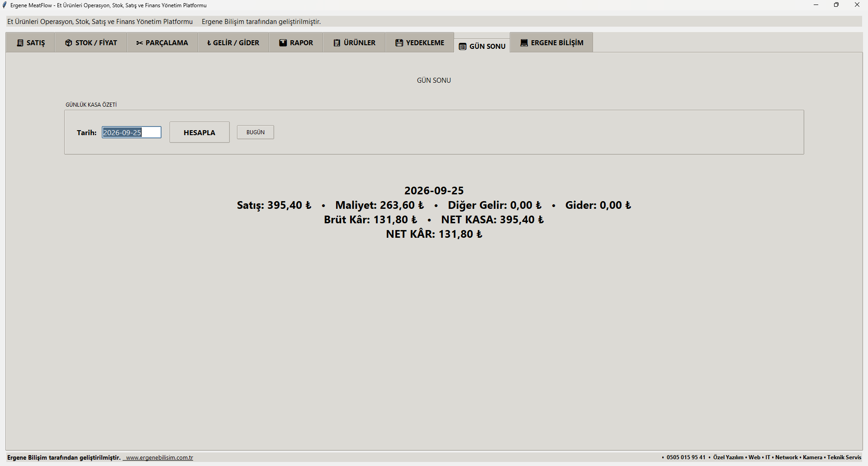
Task: Open the SATIŞ tab
Action: [30, 42]
